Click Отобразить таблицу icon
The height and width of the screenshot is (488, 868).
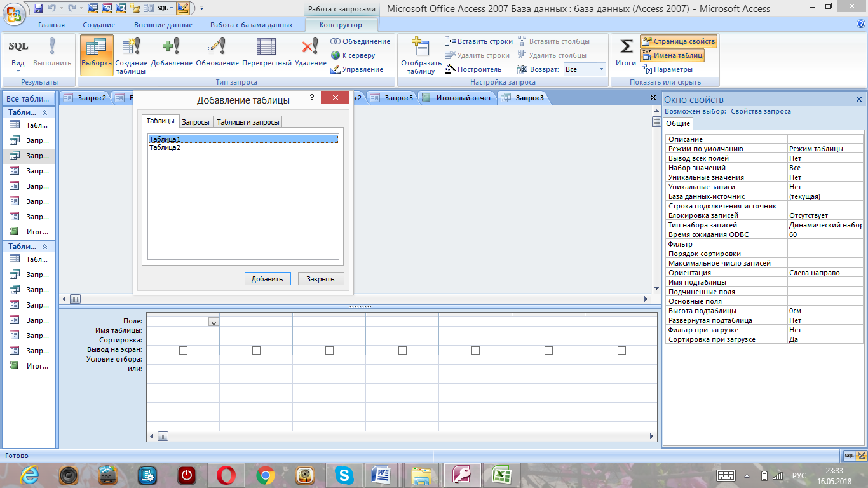pos(421,56)
